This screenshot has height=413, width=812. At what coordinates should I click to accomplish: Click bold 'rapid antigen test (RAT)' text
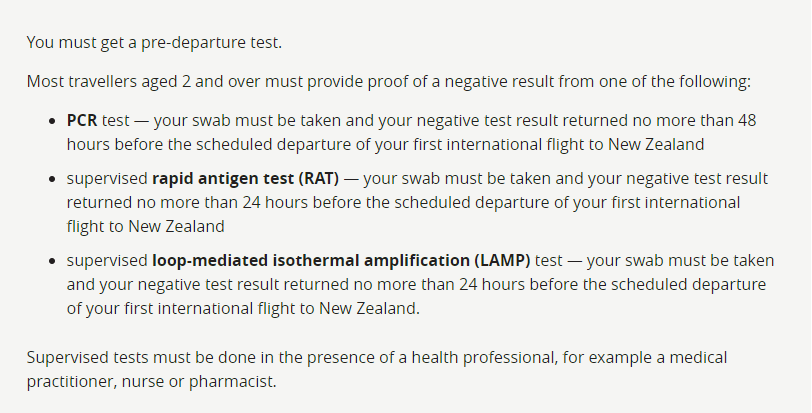245,179
